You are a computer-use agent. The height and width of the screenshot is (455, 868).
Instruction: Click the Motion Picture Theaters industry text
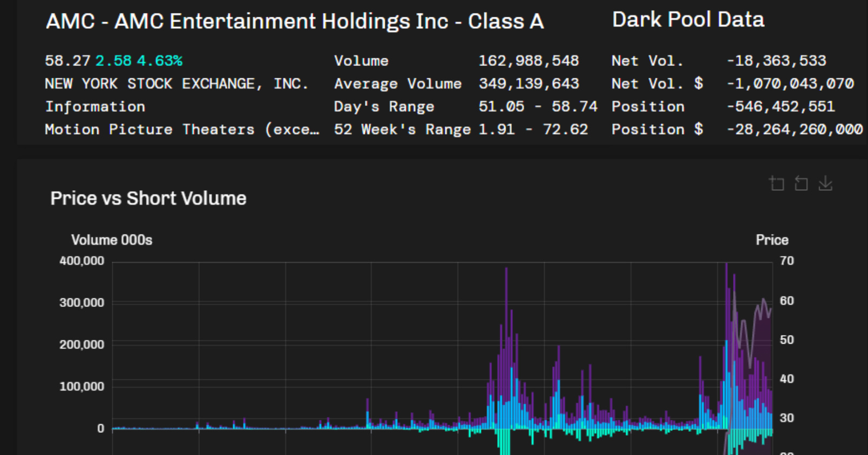(x=182, y=130)
